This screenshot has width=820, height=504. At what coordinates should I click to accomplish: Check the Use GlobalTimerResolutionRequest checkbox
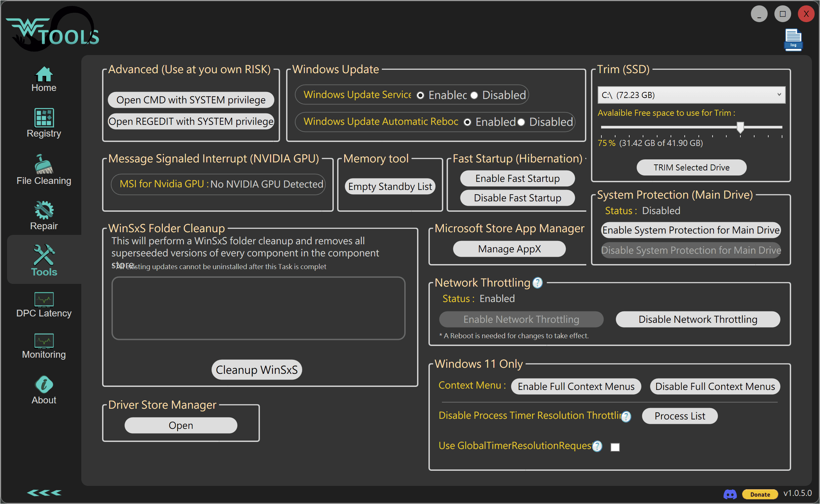pos(615,447)
